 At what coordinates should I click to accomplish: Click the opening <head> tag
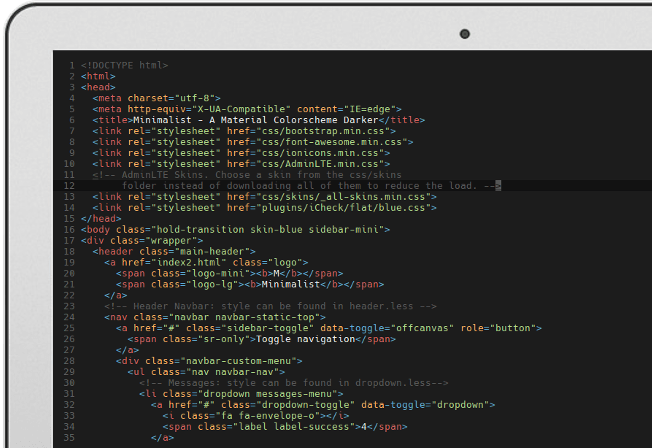click(x=98, y=87)
